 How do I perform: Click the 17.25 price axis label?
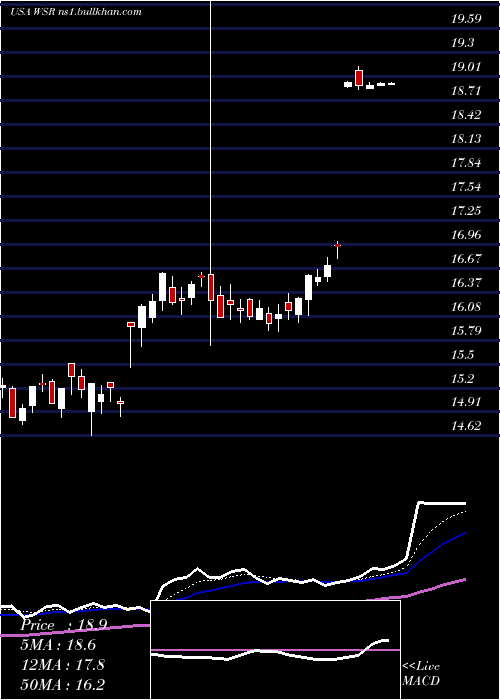tap(466, 211)
